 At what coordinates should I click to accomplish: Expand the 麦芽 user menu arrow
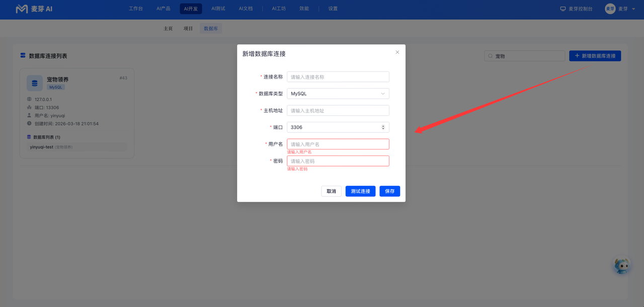pos(632,9)
